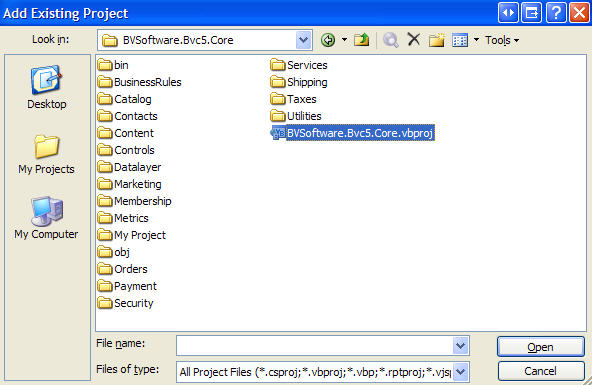Delete the selected item with the X icon
592x385 pixels.
coord(414,39)
